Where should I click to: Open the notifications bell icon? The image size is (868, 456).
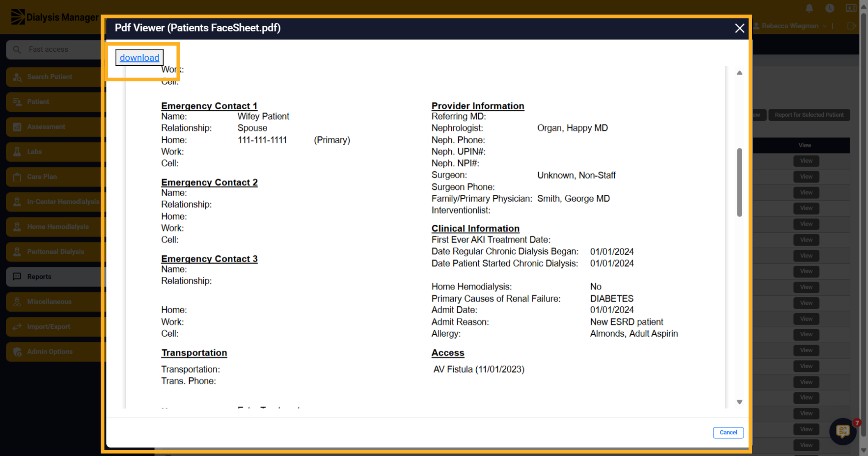tap(809, 8)
